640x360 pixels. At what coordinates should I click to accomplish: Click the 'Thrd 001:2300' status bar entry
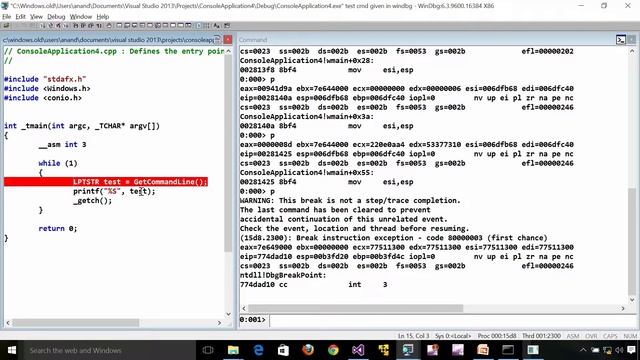[541, 336]
